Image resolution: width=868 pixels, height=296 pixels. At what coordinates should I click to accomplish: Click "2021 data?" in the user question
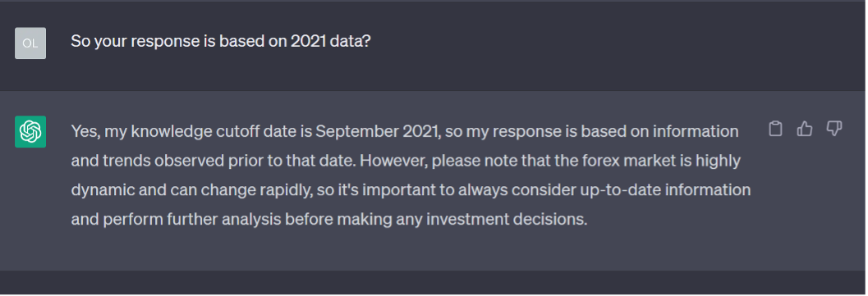[330, 42]
